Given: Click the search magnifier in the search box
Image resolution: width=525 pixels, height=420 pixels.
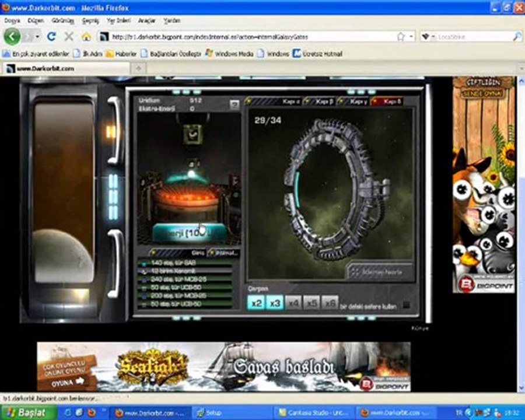Looking at the screenshot, I should click(517, 37).
